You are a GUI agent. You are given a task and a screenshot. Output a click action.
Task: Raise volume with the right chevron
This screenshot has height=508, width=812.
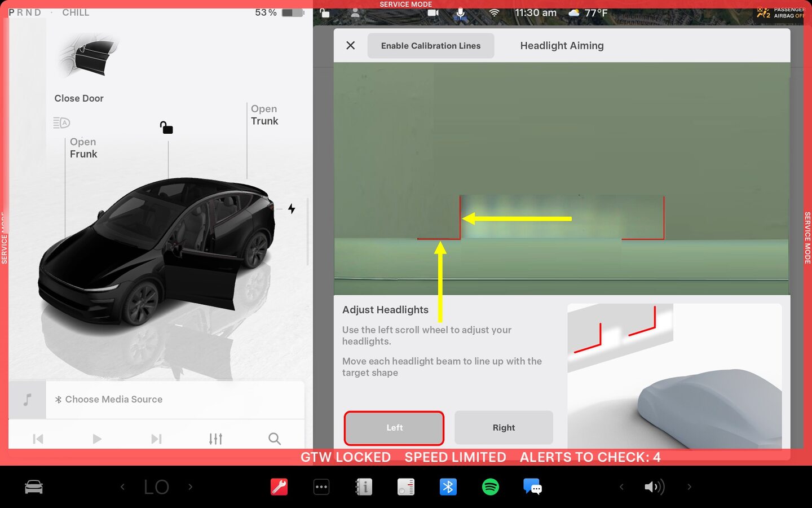pos(689,487)
